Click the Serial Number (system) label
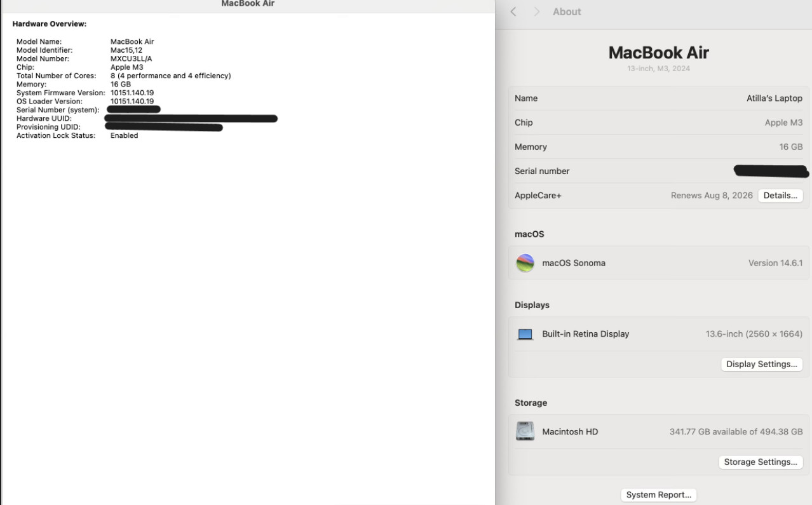Viewport: 812px width, 505px height. point(58,110)
